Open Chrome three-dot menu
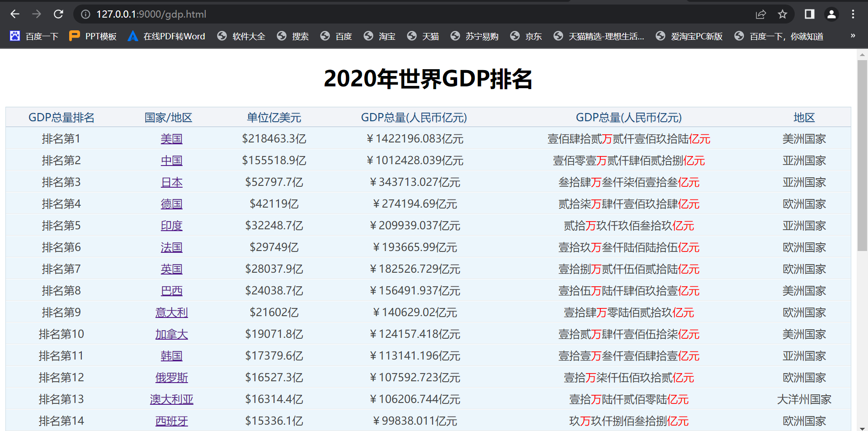Image resolution: width=868 pixels, height=431 pixels. pos(853,14)
